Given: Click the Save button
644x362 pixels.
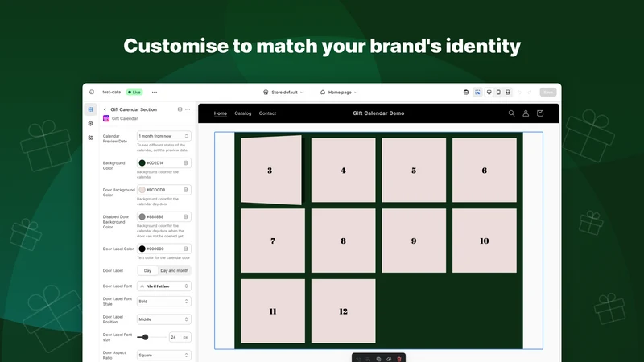Looking at the screenshot, I should click(x=548, y=93).
